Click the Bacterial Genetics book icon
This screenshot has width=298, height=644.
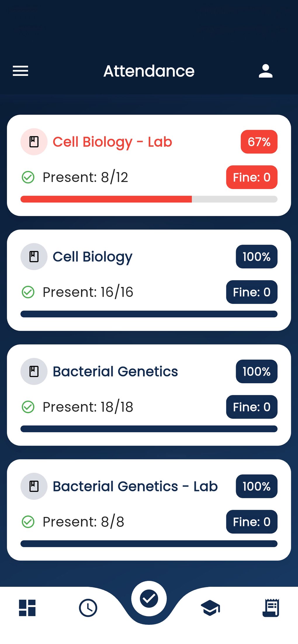click(x=34, y=371)
